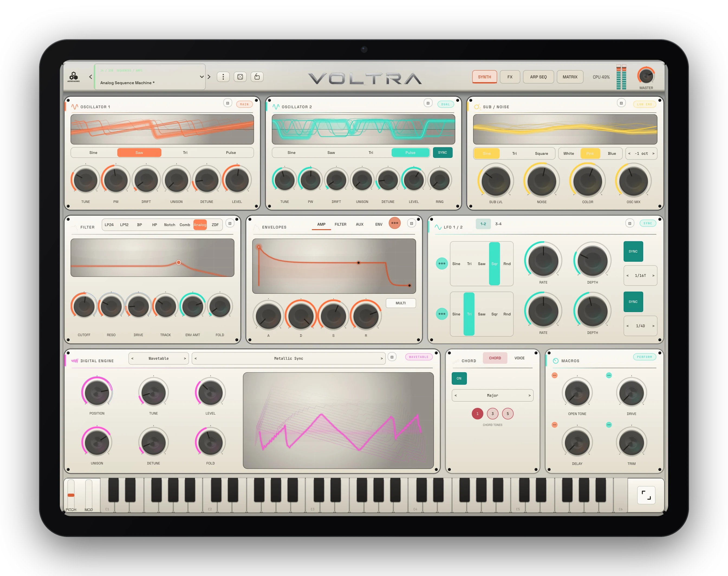The image size is (728, 576).
Task: Open the Wavetable engine type selector
Action: pyautogui.click(x=158, y=358)
